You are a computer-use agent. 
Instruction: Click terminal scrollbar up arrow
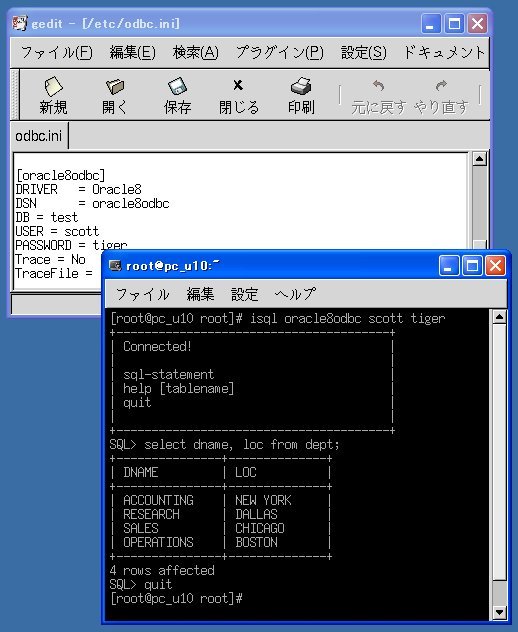[x=499, y=317]
